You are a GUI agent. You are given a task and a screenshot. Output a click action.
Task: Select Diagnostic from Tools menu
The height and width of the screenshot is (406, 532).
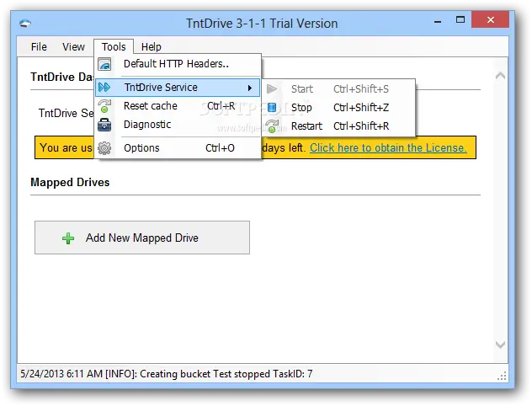click(x=178, y=125)
